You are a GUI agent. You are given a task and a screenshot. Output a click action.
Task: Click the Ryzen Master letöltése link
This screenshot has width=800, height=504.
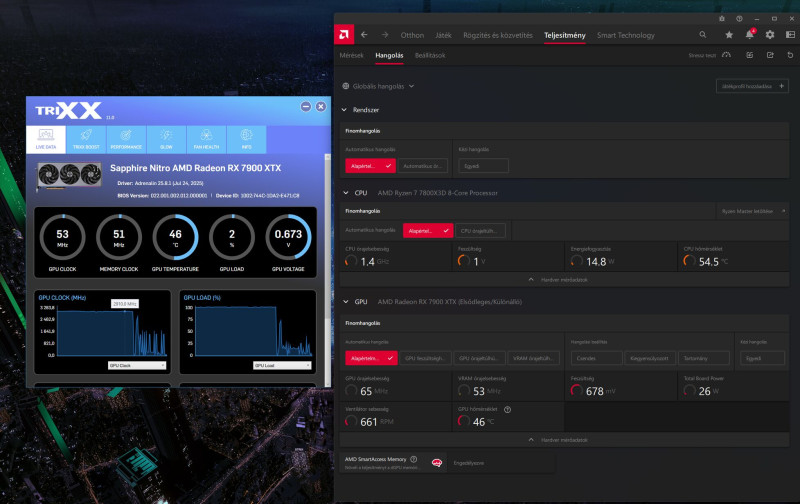(753, 211)
